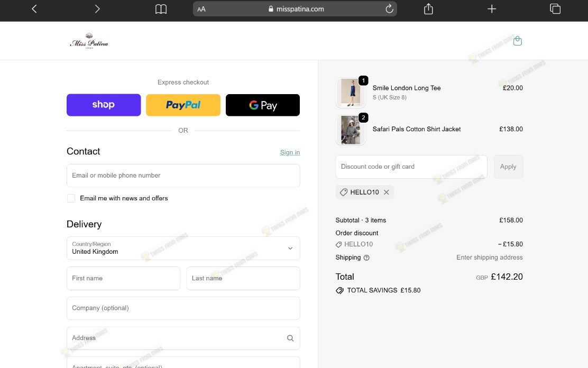Viewport: 588px width, 368px height.
Task: Open the shopping bag cart icon
Action: coord(518,41)
